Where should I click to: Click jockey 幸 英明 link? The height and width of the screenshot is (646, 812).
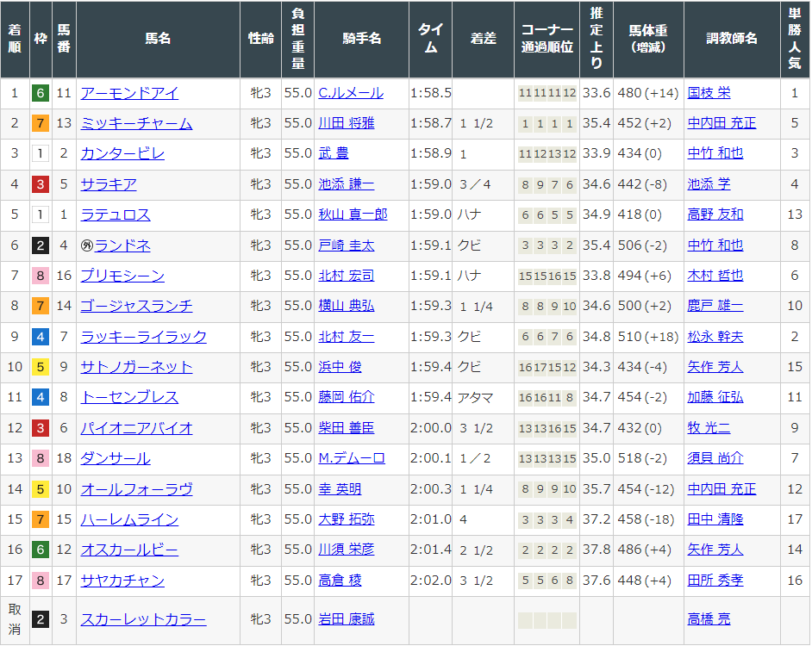[340, 489]
